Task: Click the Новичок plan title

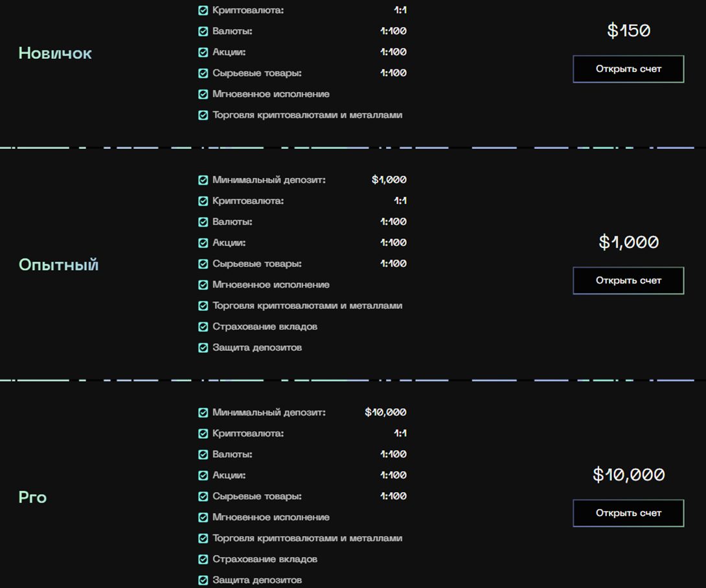Action: click(x=55, y=53)
